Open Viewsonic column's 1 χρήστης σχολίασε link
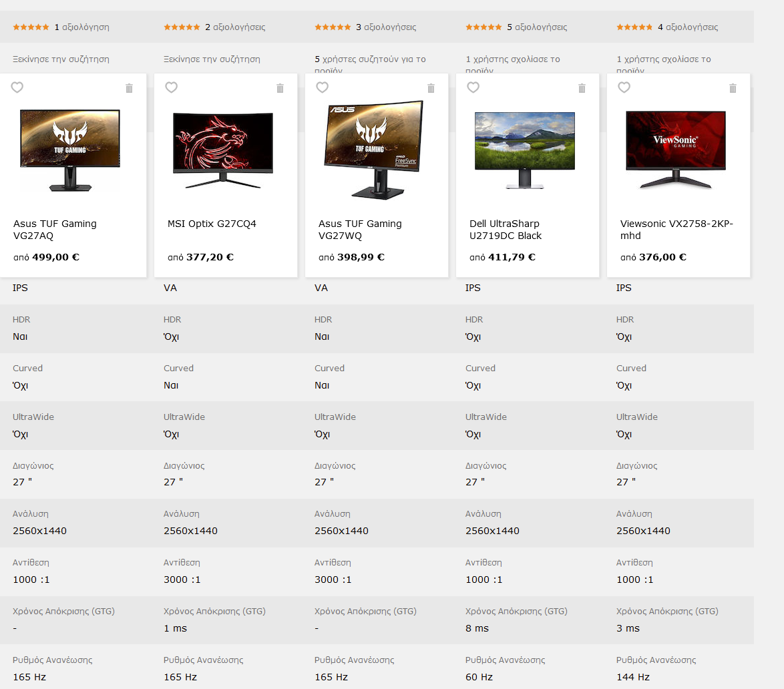784x689 pixels. click(x=664, y=63)
